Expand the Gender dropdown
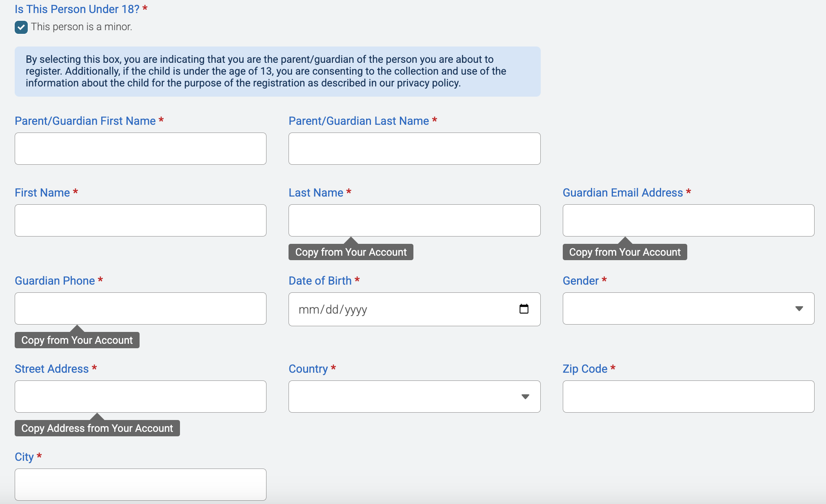Viewport: 826px width, 504px height. coord(688,309)
